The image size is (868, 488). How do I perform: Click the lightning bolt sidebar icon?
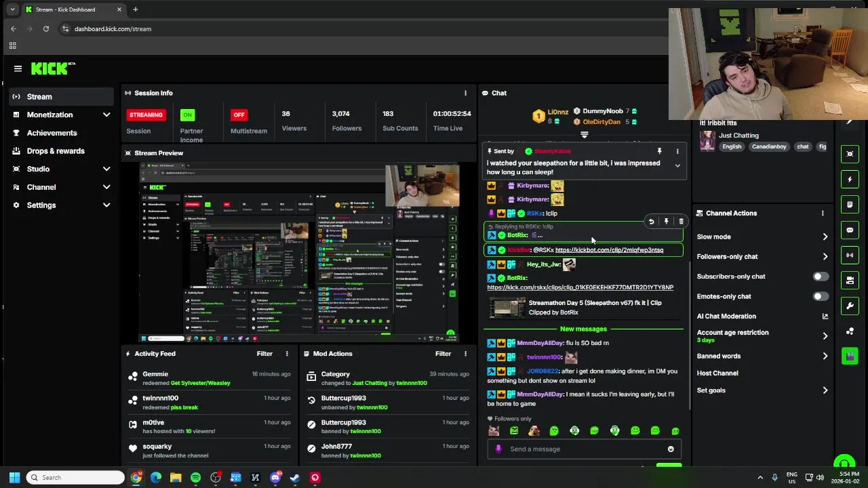click(850, 179)
